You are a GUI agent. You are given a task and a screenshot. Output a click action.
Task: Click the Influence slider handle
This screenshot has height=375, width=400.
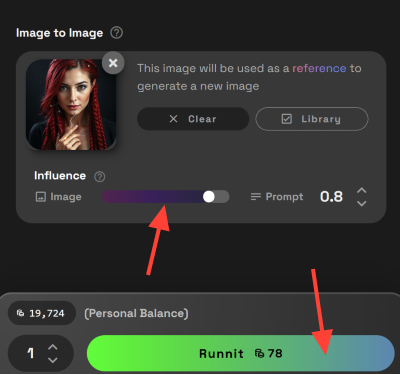(x=209, y=197)
